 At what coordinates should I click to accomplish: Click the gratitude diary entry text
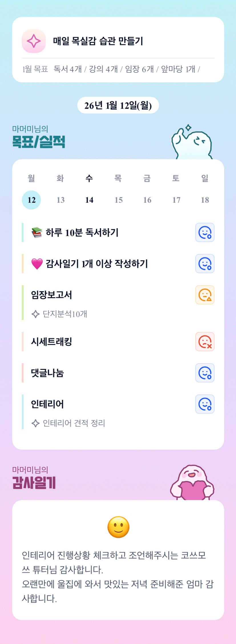(118, 576)
